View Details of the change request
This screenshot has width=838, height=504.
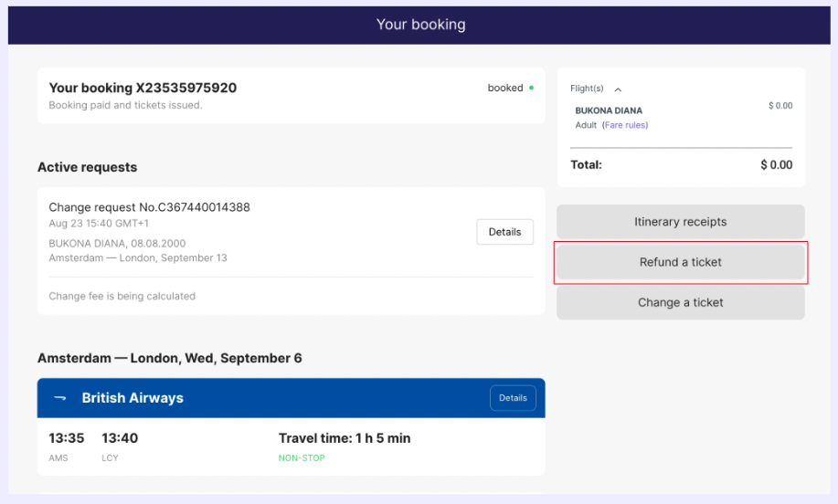coord(504,232)
